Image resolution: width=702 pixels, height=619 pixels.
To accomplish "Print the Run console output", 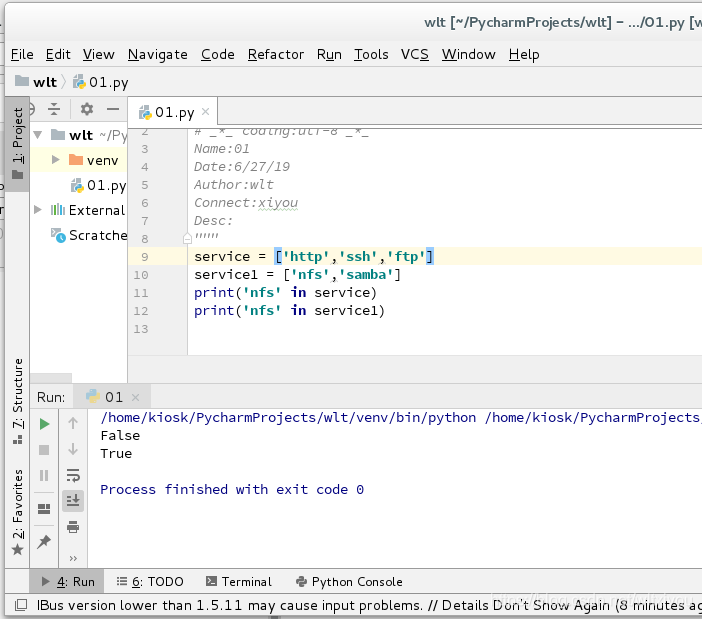I will pos(73,527).
